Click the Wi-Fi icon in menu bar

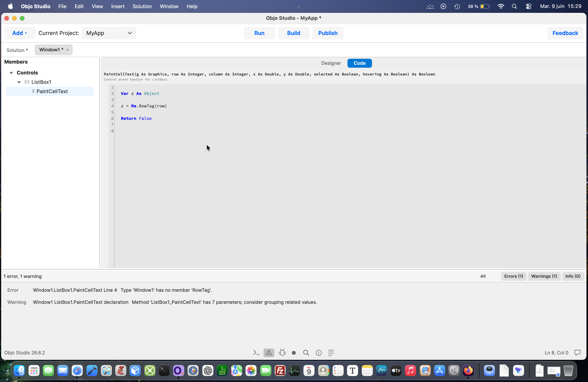click(500, 6)
